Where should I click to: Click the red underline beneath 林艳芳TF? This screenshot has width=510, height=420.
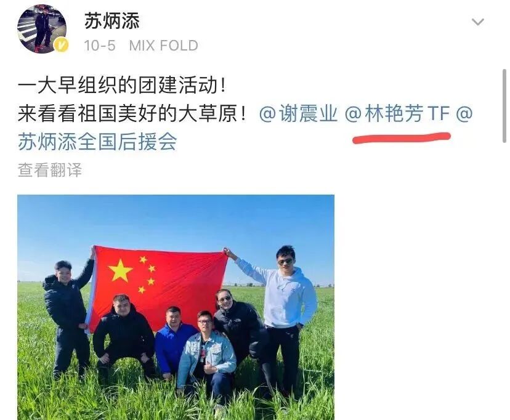tap(402, 137)
